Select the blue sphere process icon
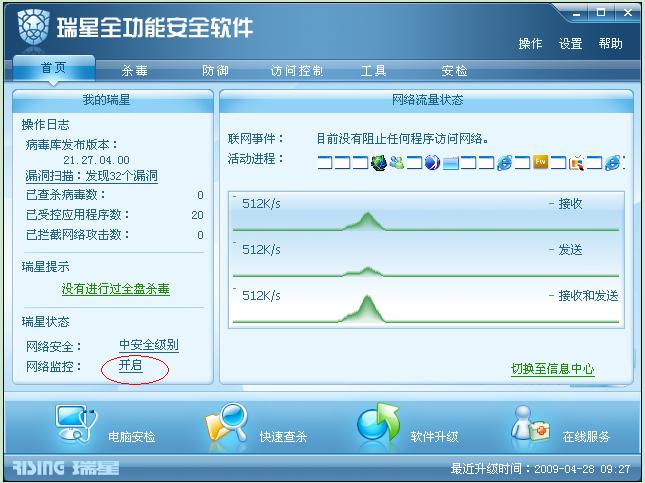The height and width of the screenshot is (483, 645). pos(432,163)
